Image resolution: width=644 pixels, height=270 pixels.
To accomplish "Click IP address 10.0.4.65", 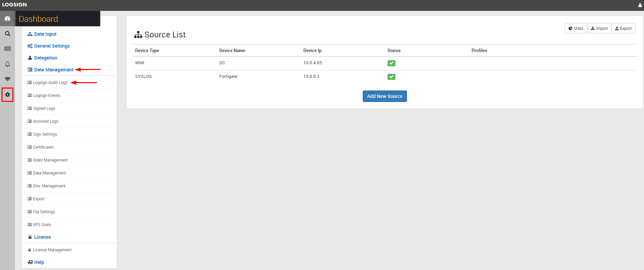I will coord(313,63).
